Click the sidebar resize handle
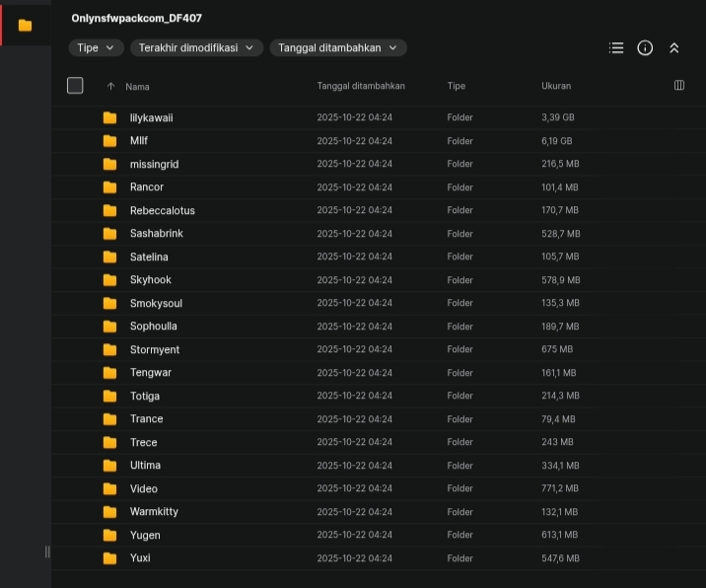Screen dimensions: 706x588 (47, 551)
